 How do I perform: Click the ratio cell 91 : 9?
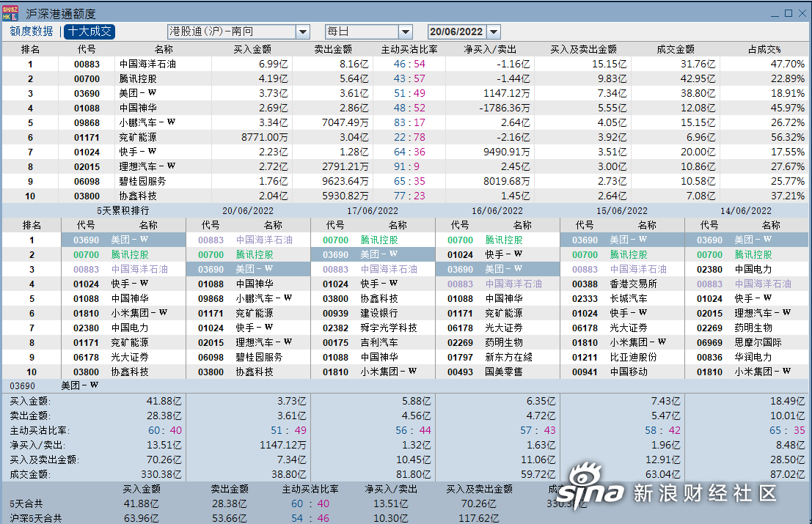(x=406, y=166)
